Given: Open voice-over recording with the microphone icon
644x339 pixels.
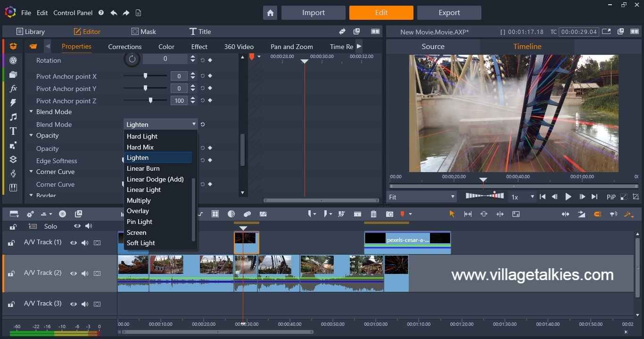Looking at the screenshot, I should tap(613, 214).
